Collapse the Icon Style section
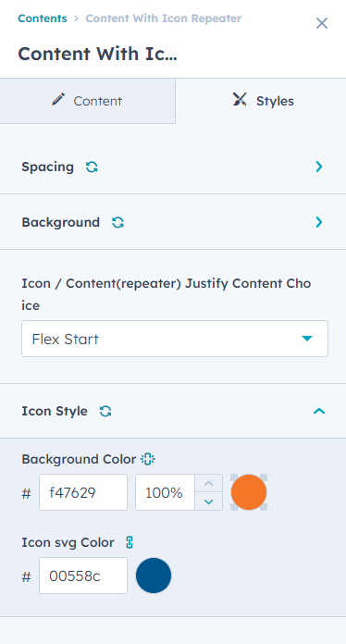 (319, 411)
